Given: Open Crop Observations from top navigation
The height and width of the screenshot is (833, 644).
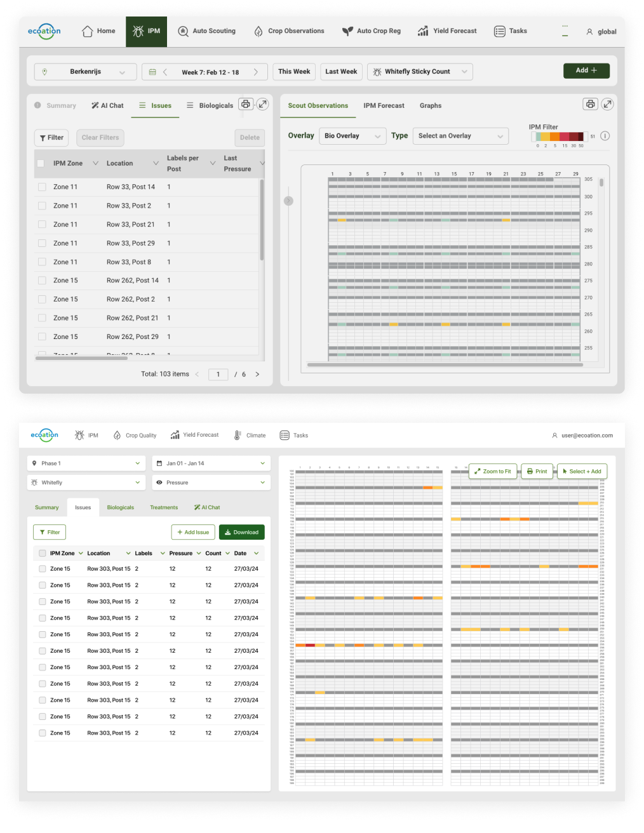Looking at the screenshot, I should pyautogui.click(x=288, y=31).
